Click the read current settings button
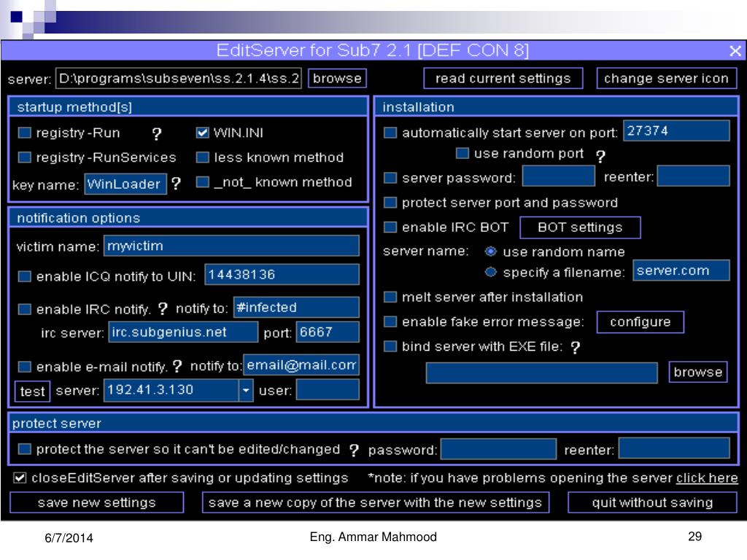This screenshot has width=747, height=560. 503,78
